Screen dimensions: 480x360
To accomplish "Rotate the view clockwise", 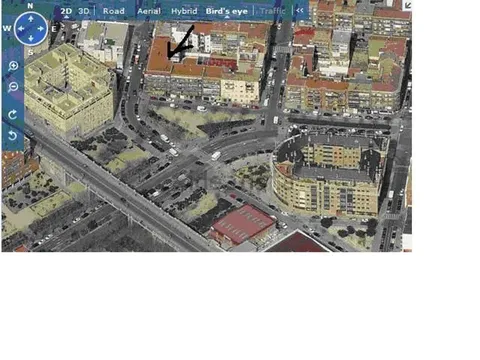I will pos(12,115).
